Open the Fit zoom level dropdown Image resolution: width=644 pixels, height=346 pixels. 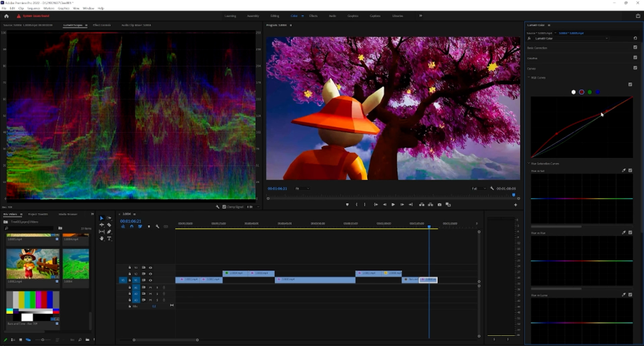click(x=304, y=188)
